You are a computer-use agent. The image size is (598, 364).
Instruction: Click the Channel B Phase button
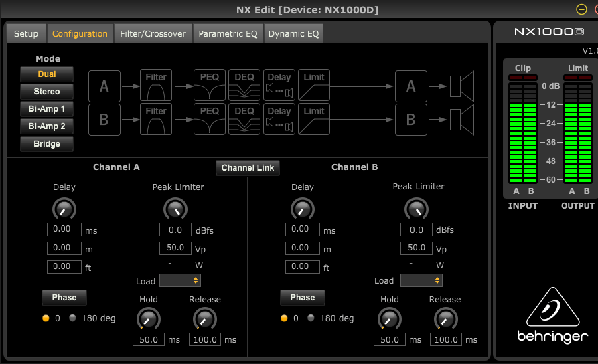303,298
